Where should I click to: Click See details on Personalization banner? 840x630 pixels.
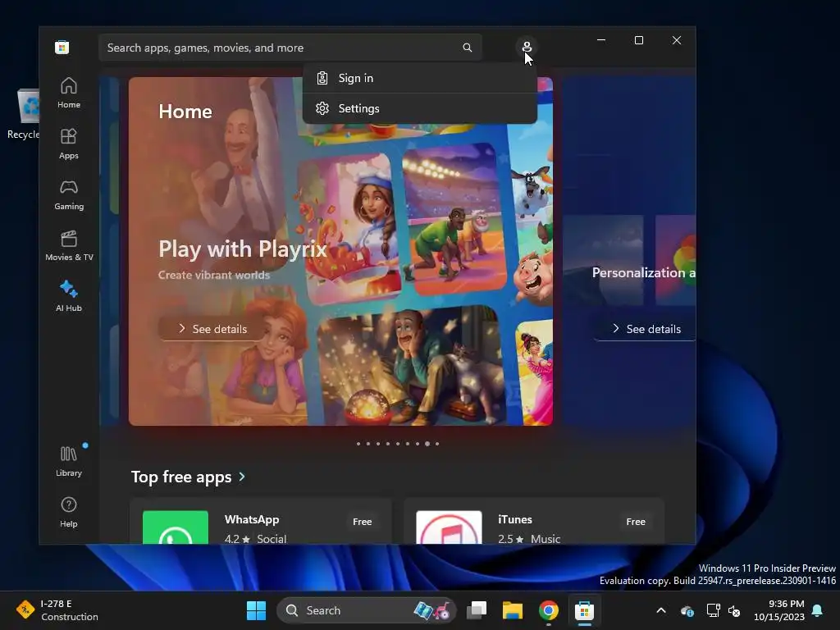(x=645, y=329)
